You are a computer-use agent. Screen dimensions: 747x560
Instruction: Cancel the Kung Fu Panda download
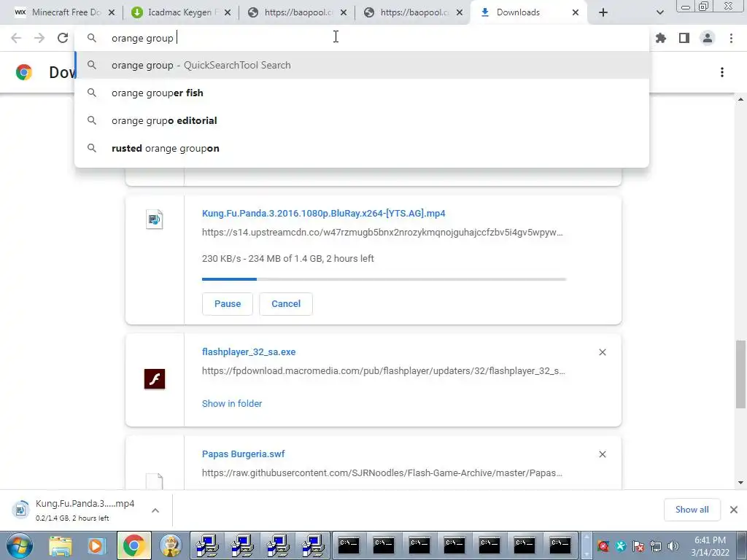tap(286, 304)
